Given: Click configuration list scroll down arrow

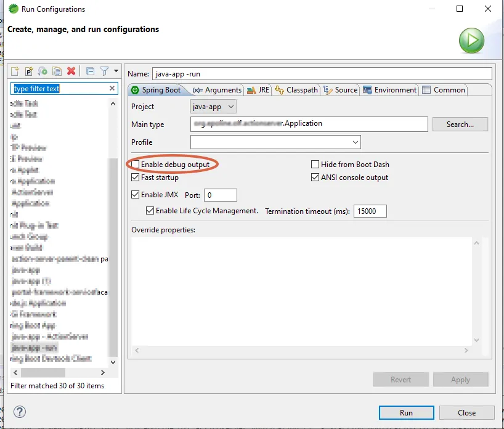Looking at the screenshot, I should [x=113, y=362].
